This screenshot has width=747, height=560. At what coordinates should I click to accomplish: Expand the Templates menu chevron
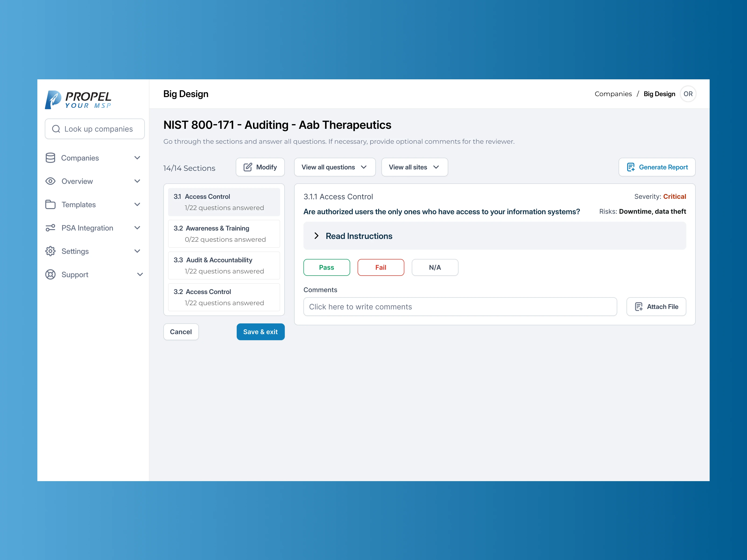[x=137, y=205]
